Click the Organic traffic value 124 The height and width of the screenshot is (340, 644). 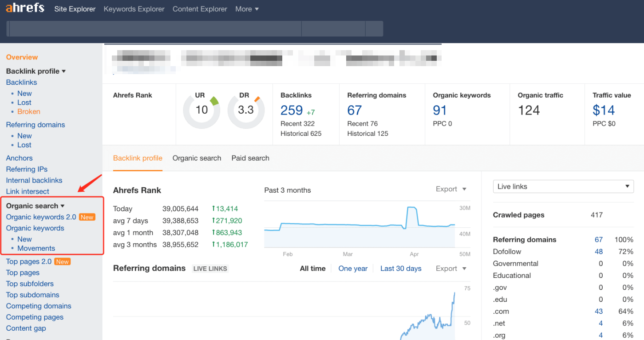pyautogui.click(x=529, y=110)
